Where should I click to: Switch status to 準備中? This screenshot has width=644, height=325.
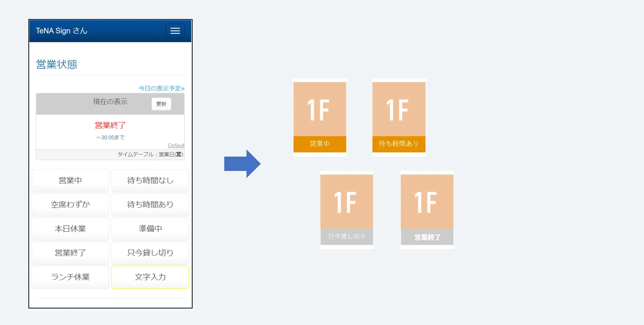point(150,229)
